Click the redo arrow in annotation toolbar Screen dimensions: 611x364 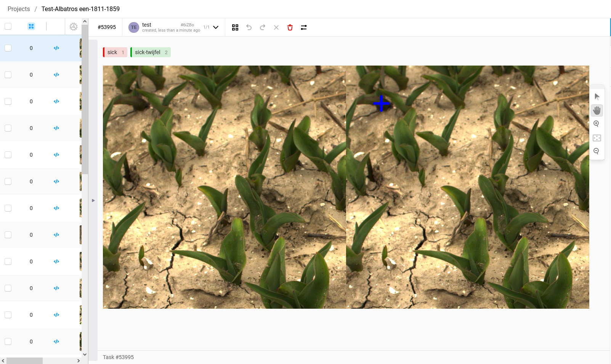pyautogui.click(x=263, y=27)
